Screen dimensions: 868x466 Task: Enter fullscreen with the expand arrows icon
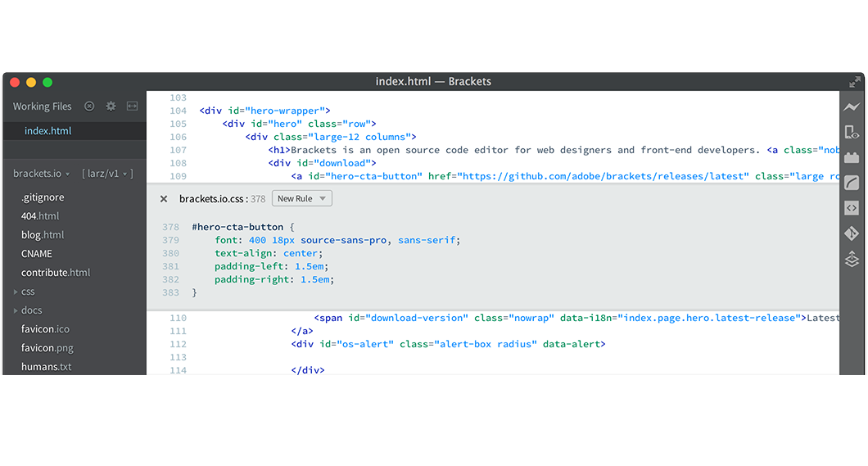(855, 82)
